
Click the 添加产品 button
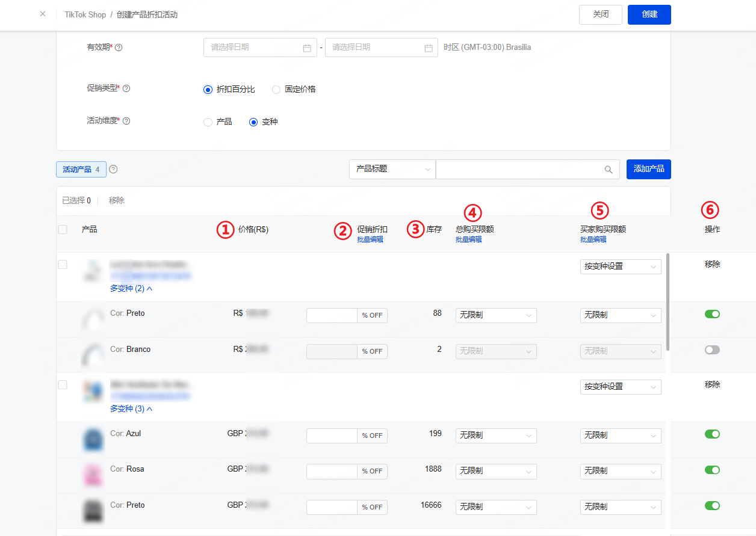(649, 169)
